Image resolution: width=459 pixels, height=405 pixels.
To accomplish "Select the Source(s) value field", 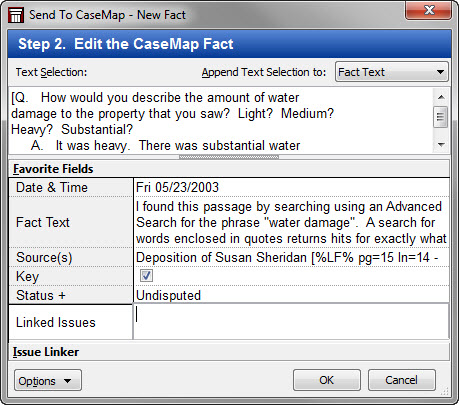I will [x=291, y=257].
